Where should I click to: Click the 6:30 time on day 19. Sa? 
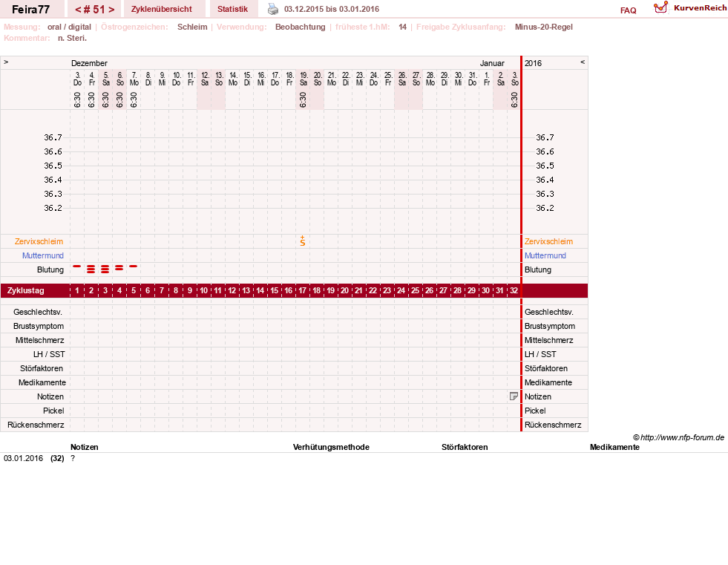pos(303,99)
